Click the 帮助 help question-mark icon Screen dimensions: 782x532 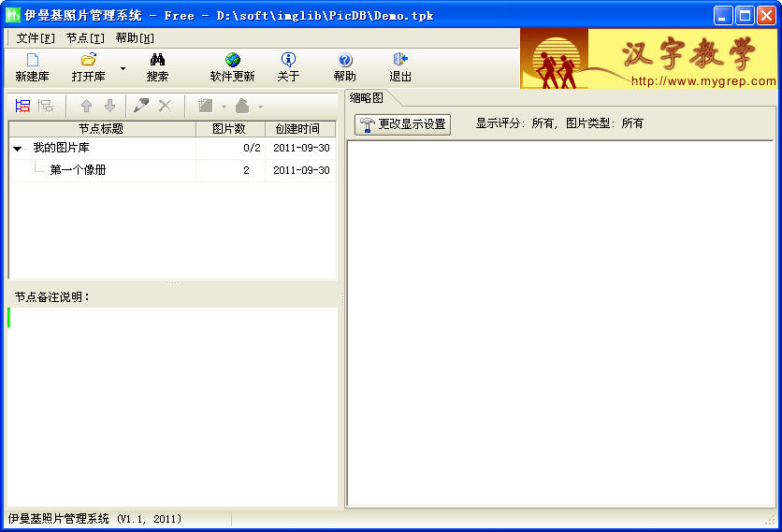click(x=345, y=60)
